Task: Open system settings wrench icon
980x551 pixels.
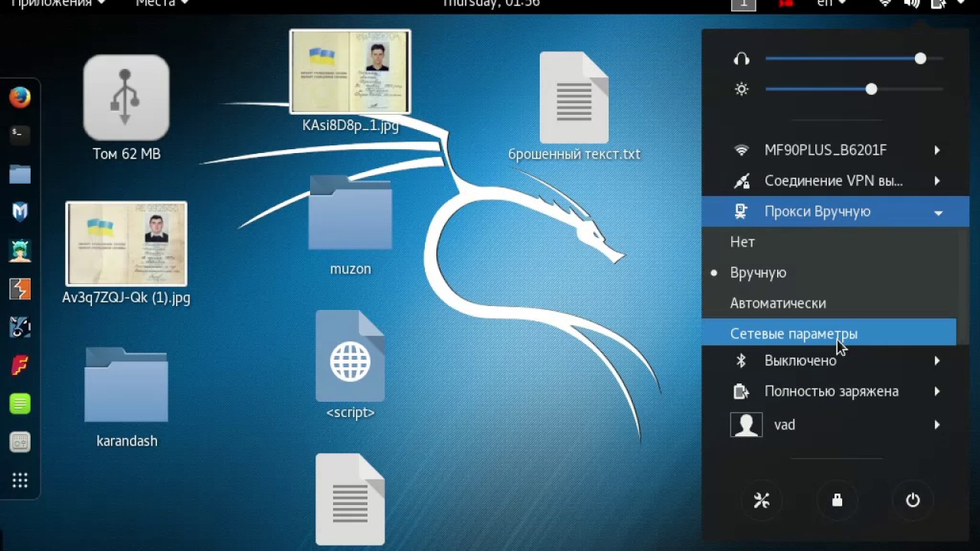Action: pyautogui.click(x=761, y=500)
